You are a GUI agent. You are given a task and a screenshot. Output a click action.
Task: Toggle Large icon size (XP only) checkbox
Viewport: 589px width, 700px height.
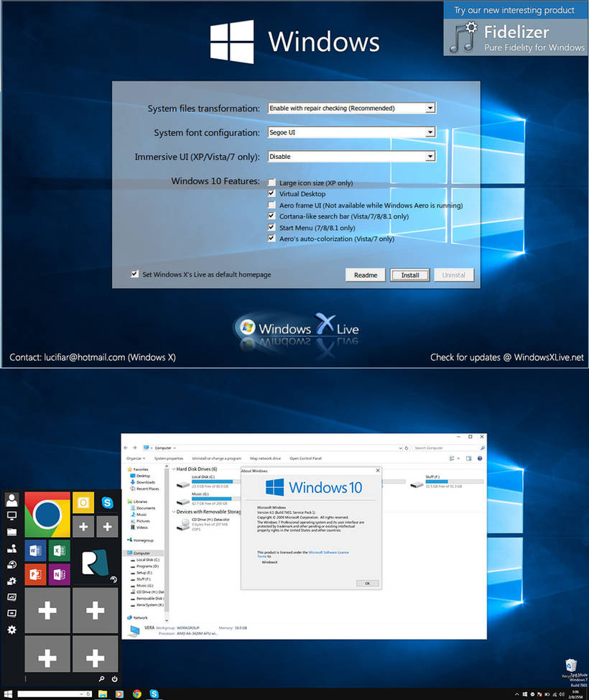[x=272, y=183]
